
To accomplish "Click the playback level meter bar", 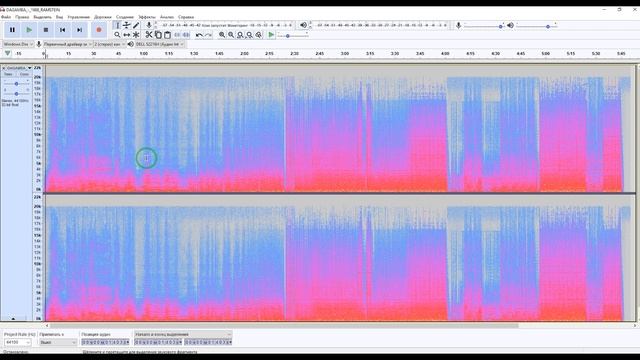I will coord(381,25).
